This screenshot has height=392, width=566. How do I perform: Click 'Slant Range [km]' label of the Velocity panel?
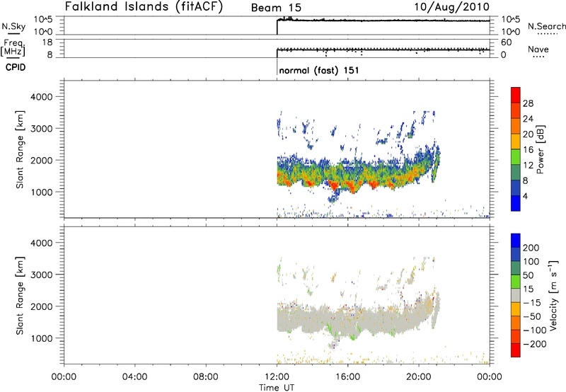coord(20,296)
